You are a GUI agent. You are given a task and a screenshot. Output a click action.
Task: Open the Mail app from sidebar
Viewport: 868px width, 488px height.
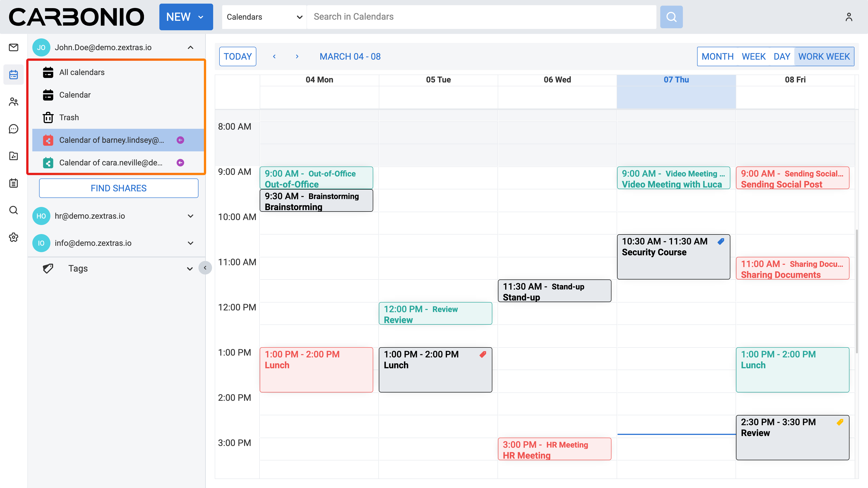tap(14, 47)
